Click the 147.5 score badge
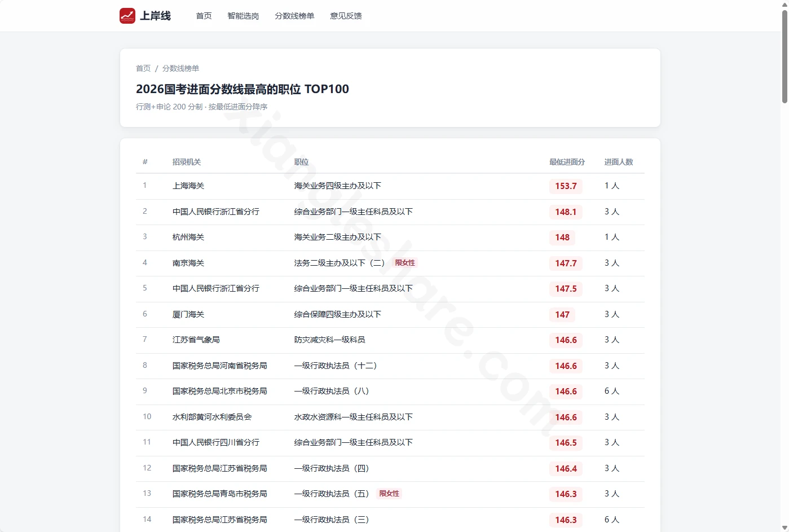 (x=566, y=289)
